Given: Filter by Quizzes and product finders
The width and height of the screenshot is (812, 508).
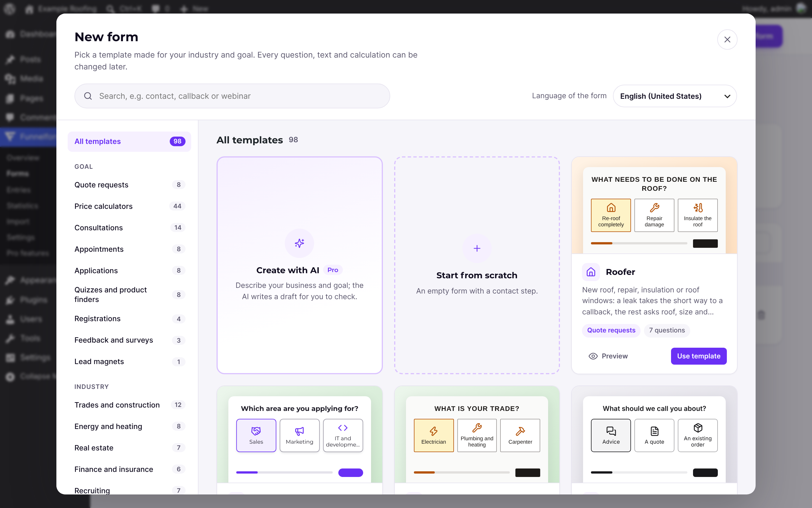Looking at the screenshot, I should [129, 295].
